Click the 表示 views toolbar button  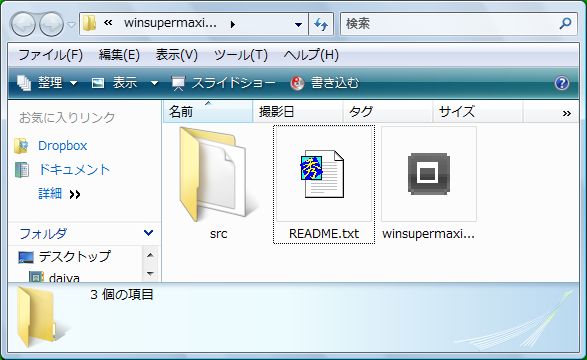[x=115, y=83]
